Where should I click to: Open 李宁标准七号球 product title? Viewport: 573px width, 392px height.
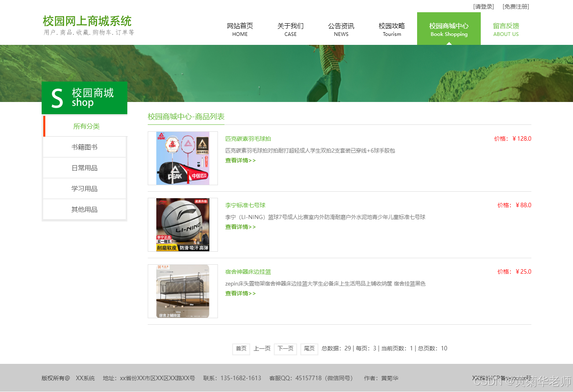click(x=245, y=205)
